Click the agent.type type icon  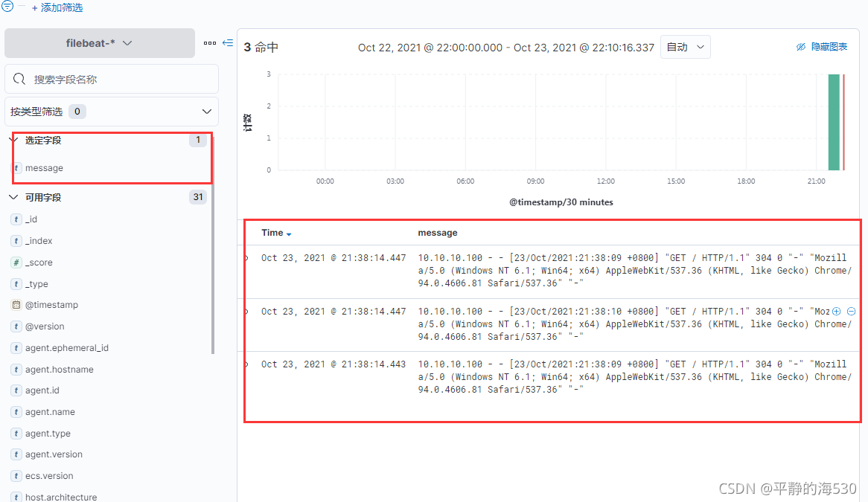click(16, 434)
